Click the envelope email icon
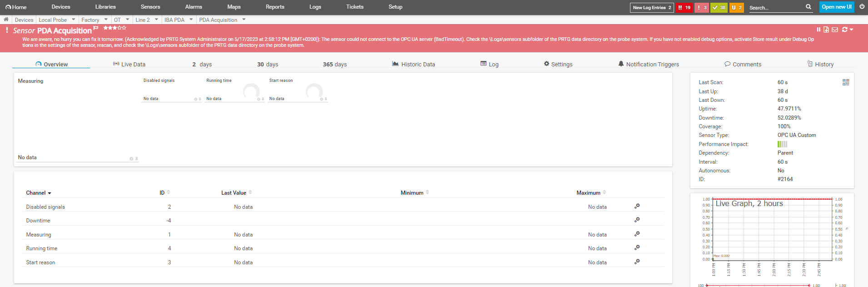 click(x=835, y=30)
